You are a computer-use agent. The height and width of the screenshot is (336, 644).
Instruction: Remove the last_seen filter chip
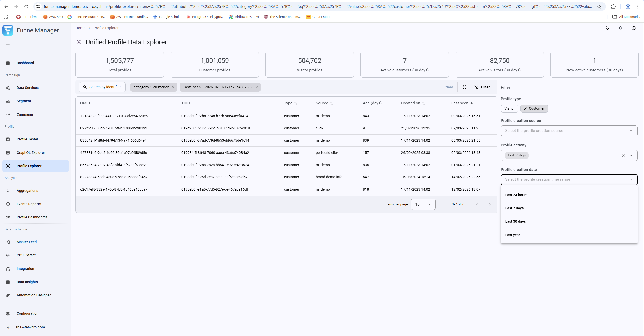(x=257, y=87)
